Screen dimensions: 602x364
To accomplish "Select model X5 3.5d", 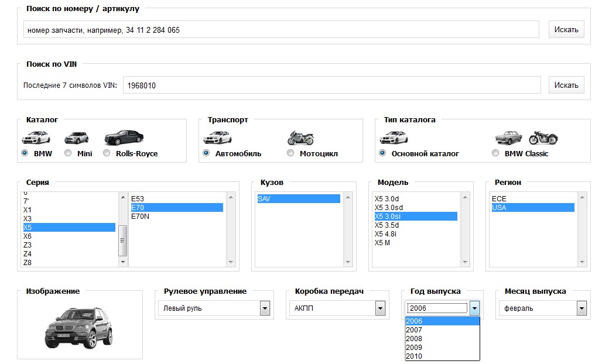I will tap(416, 225).
